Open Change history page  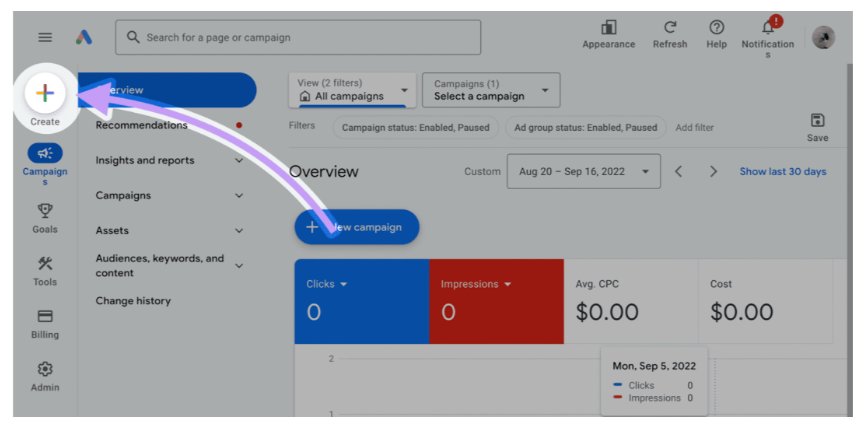coord(133,300)
